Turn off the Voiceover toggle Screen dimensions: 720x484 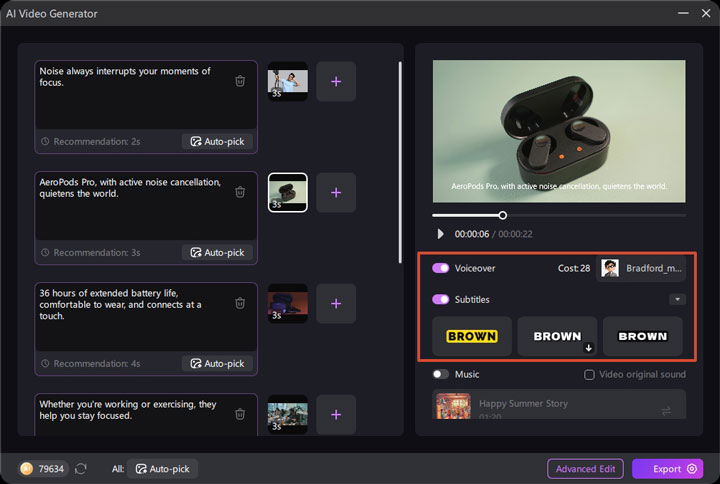coord(440,268)
